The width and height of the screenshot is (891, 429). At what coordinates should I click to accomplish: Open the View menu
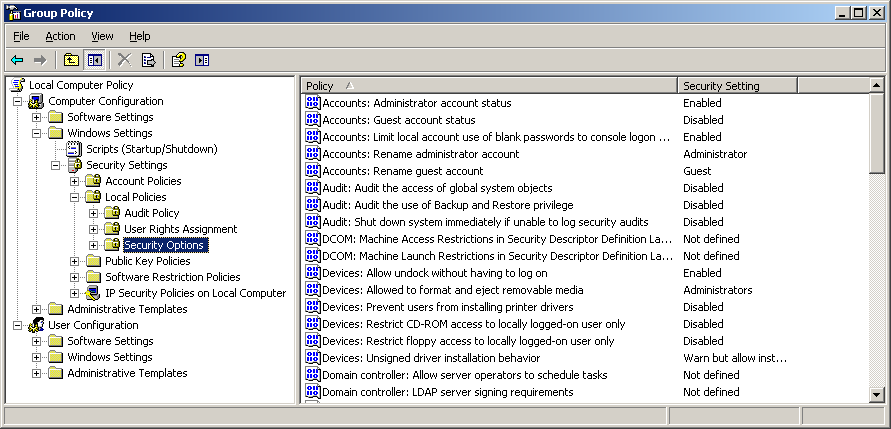(102, 36)
